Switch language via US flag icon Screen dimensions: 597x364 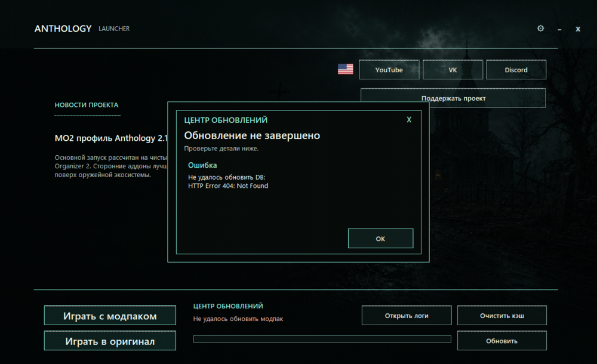point(345,69)
